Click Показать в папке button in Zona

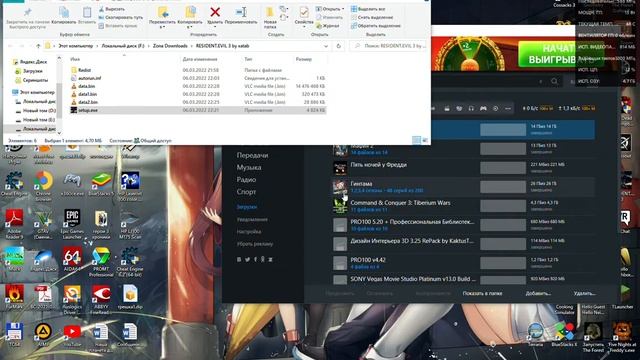click(x=482, y=293)
